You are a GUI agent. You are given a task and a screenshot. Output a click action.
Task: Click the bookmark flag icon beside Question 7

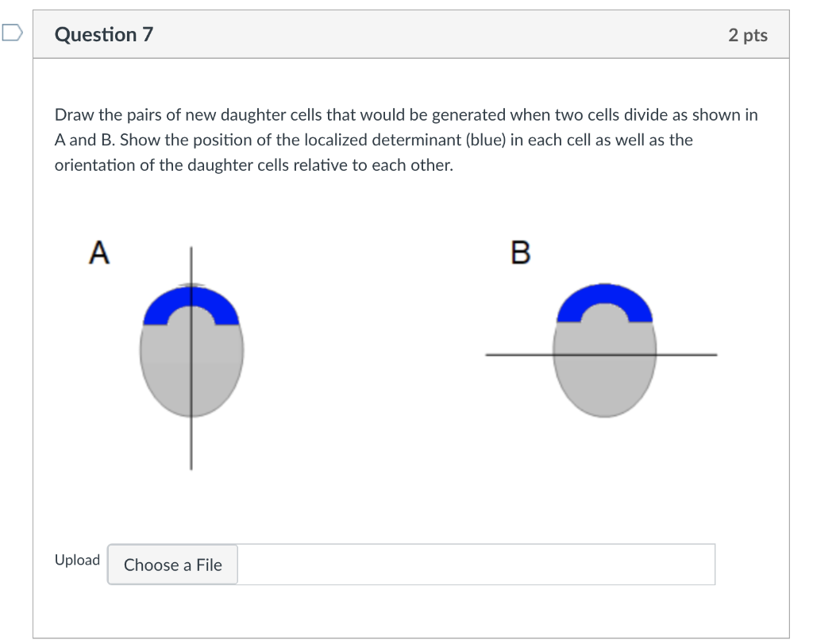pyautogui.click(x=10, y=32)
